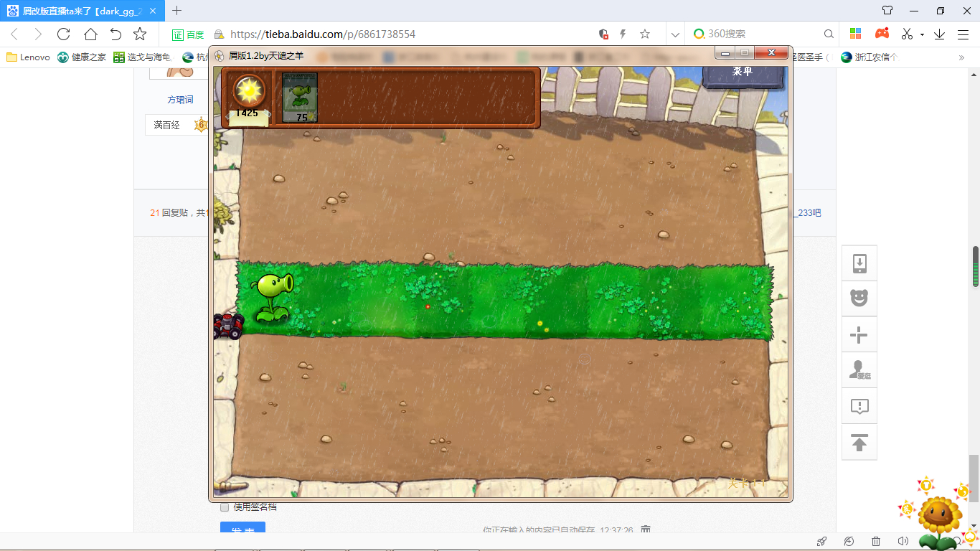Go forward with the browser forward arrow
Image resolution: width=980 pixels, height=551 pixels.
point(38,34)
